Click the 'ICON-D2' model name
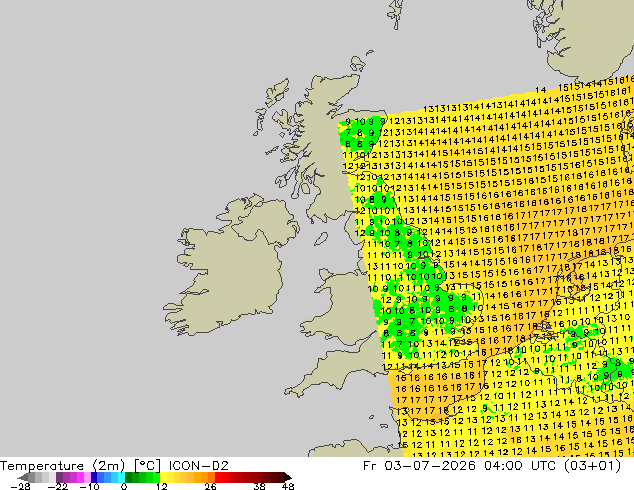 pyautogui.click(x=199, y=465)
